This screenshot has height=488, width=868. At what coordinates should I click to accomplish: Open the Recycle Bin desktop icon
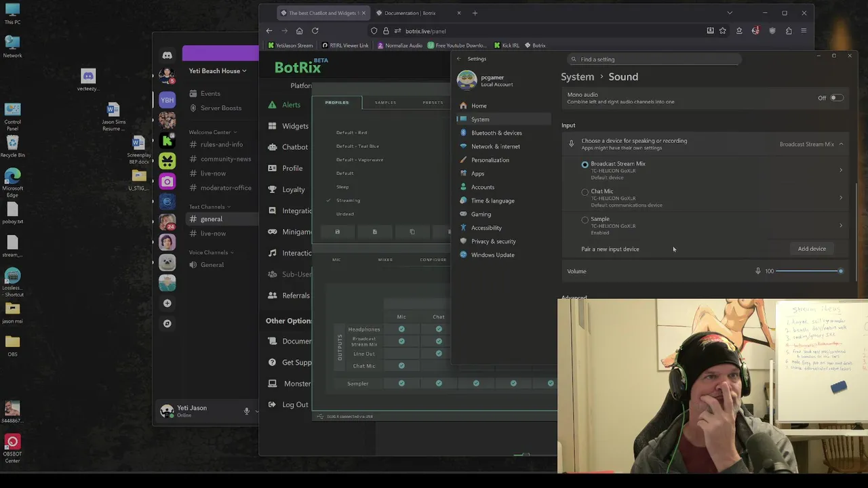(12, 146)
